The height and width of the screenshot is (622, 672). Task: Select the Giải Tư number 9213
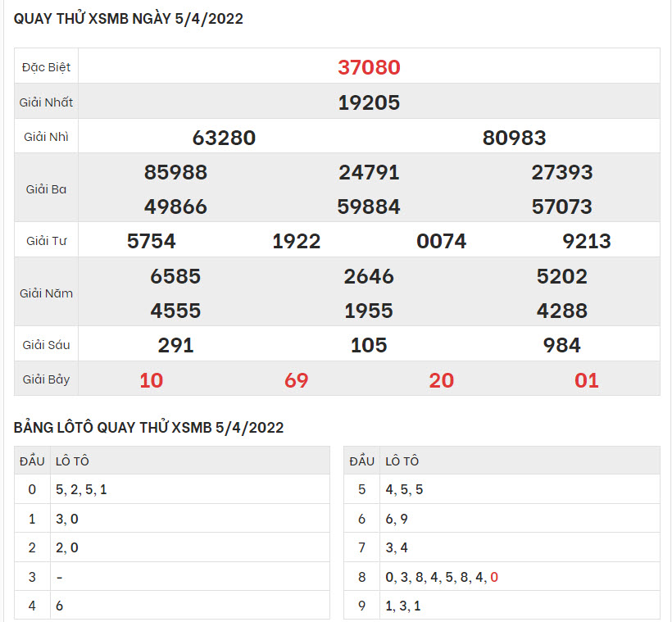587,241
